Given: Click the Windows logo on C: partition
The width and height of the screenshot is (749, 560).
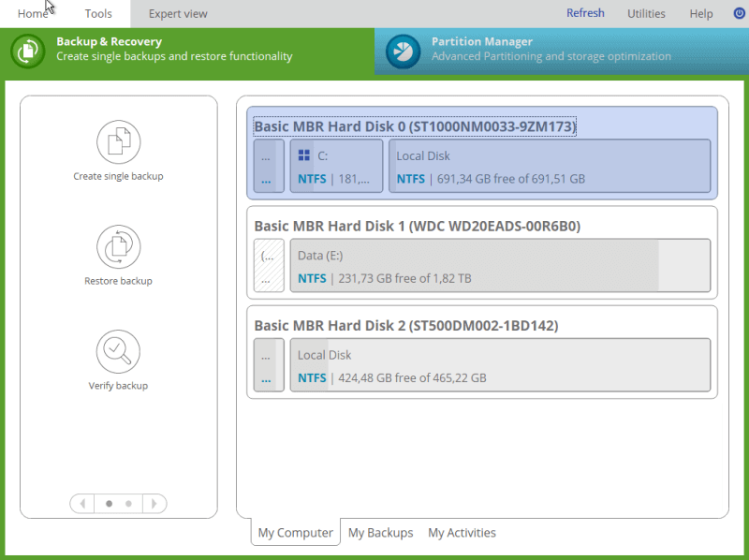Looking at the screenshot, I should 303,156.
